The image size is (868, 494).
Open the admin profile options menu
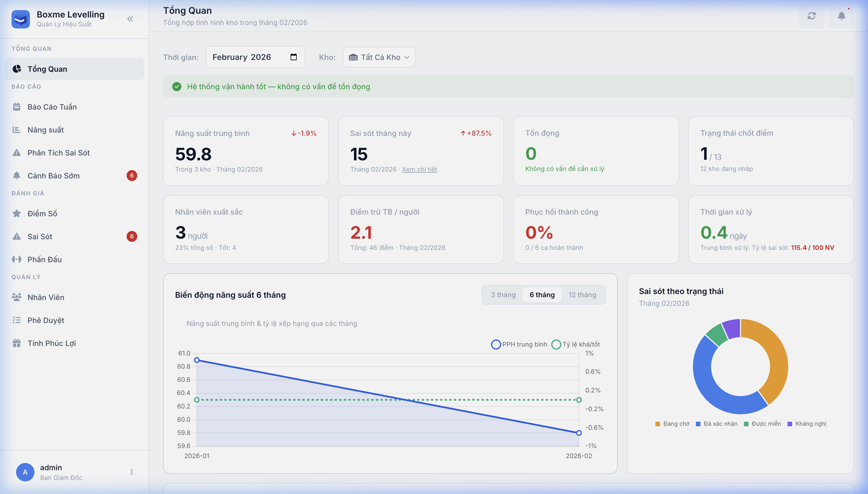(x=131, y=472)
